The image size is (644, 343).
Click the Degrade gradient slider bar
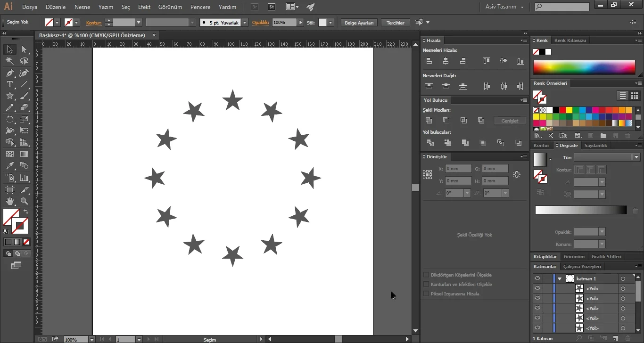coord(581,210)
